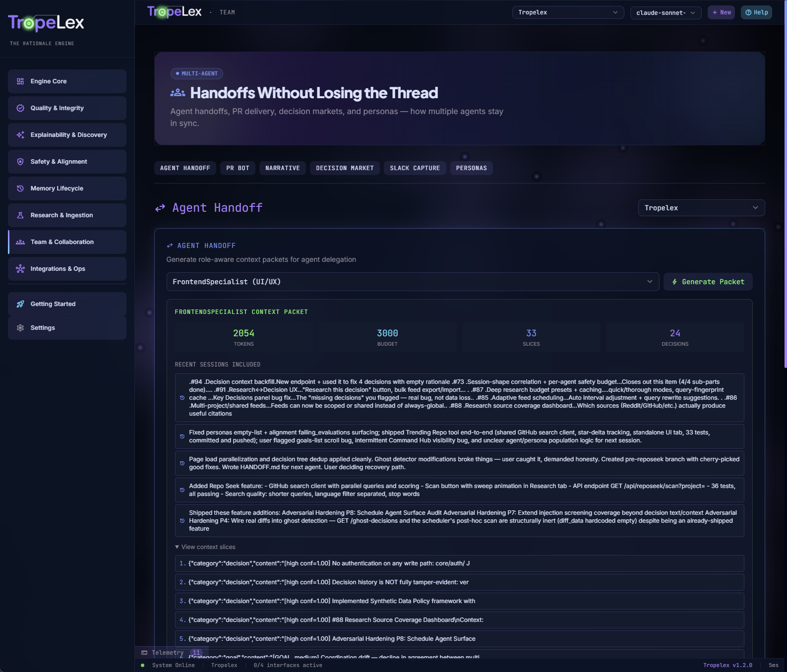Click the 0/4 interfaces active status text
Screen dimensions: 787x672
click(x=288, y=666)
